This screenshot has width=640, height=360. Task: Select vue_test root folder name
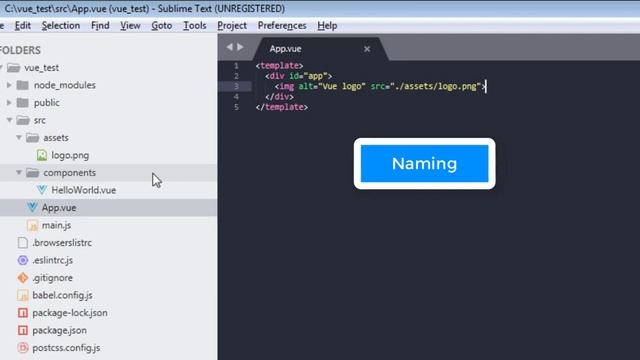[41, 68]
